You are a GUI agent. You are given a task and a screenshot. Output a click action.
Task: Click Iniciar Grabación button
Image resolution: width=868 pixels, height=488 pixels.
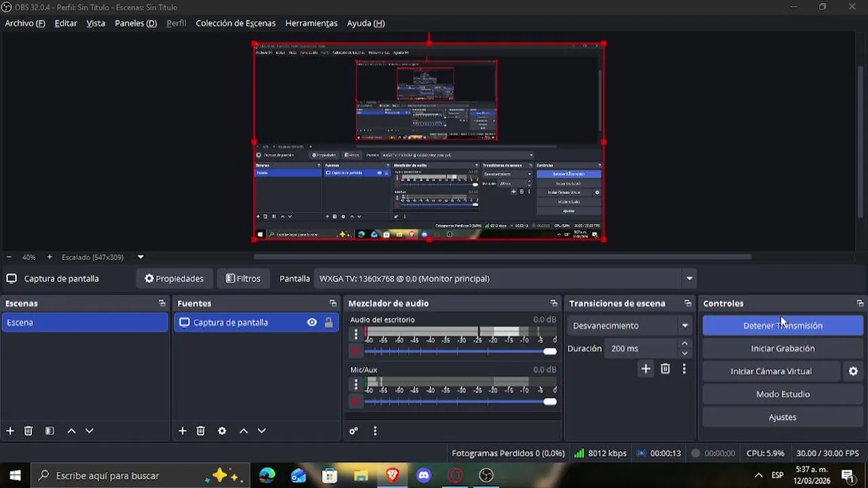pyautogui.click(x=783, y=348)
